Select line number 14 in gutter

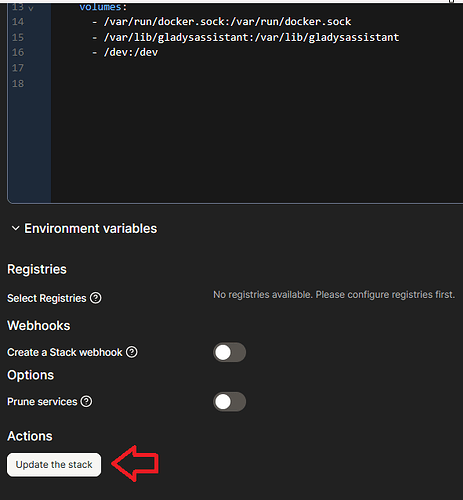(18, 22)
